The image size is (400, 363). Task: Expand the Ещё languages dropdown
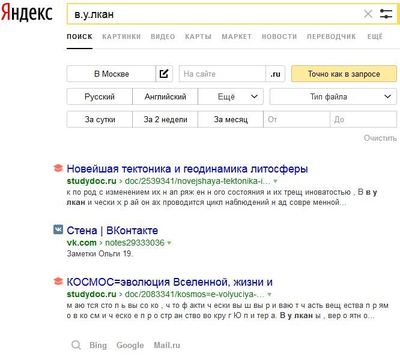point(230,97)
